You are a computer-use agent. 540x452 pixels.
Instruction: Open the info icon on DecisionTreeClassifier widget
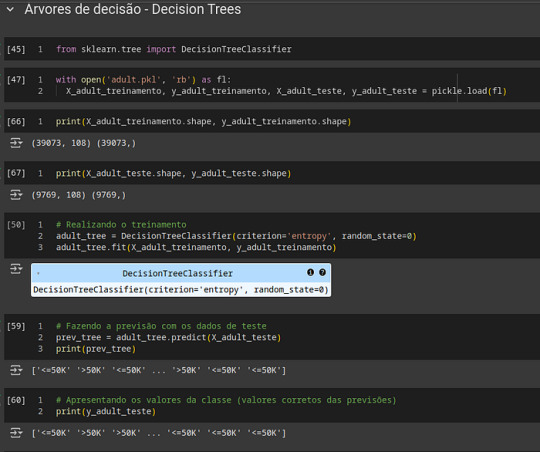click(310, 273)
